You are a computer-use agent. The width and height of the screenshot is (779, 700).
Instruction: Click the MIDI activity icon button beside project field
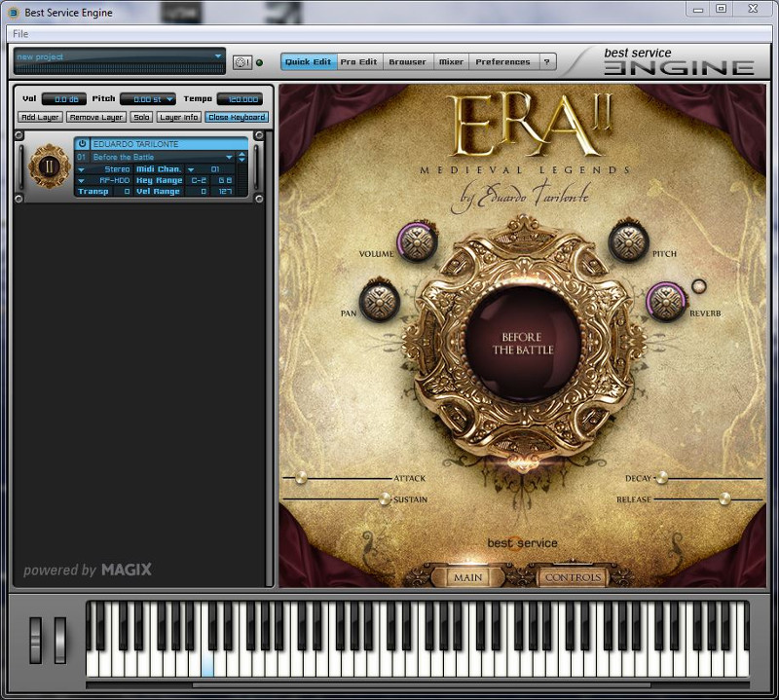[x=241, y=62]
